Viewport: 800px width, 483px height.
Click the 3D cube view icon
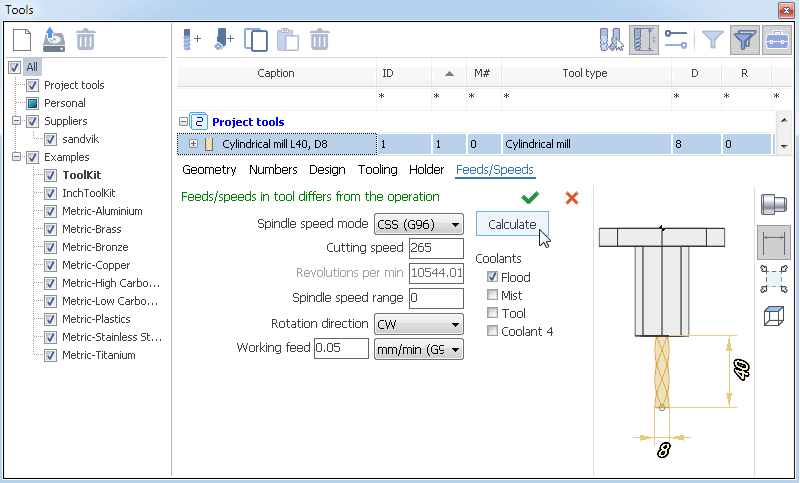tap(773, 316)
